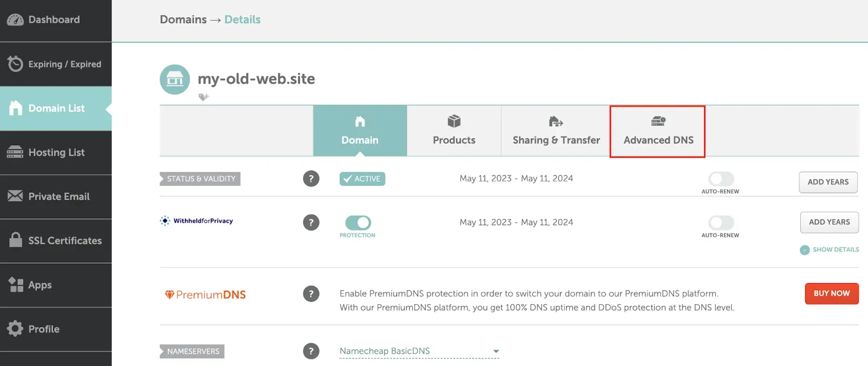This screenshot has width=868, height=366.
Task: Enable auto-renew for the domain registration
Action: click(720, 178)
